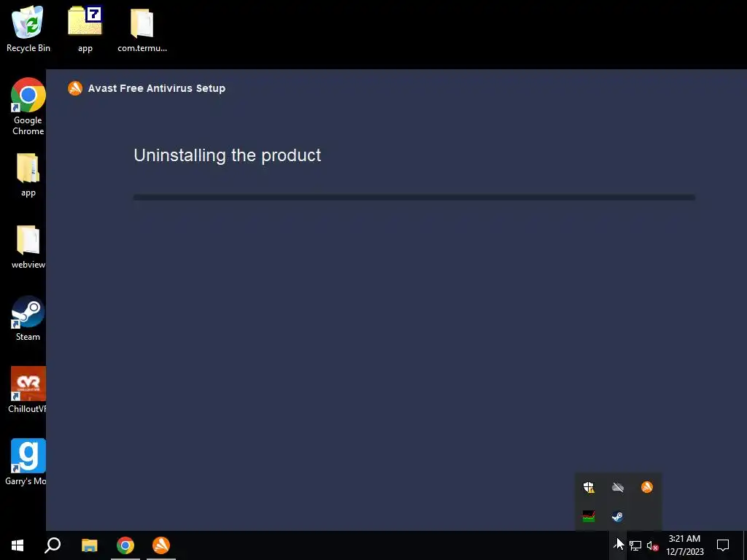Image resolution: width=747 pixels, height=560 pixels.
Task: Click the muted volume speaker icon
Action: pos(653,545)
